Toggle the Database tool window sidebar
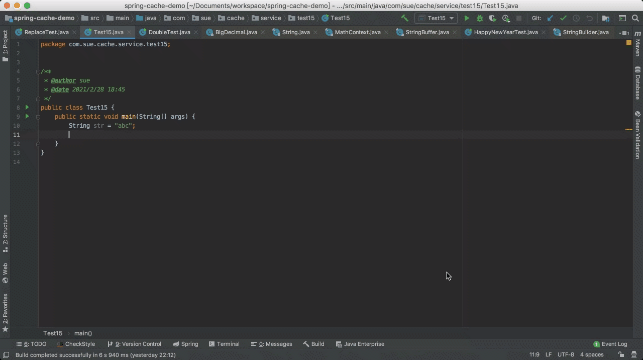Screen dimensions: 643x360 pos(638,83)
